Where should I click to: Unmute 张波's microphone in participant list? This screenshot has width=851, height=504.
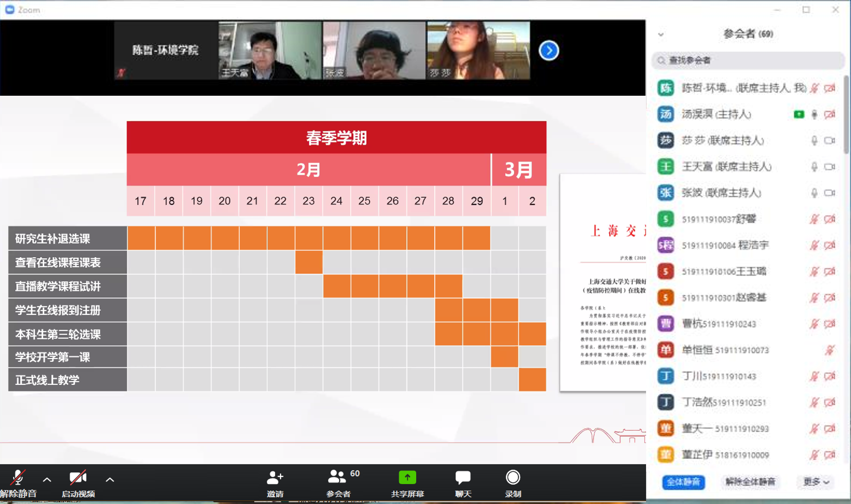point(814,193)
